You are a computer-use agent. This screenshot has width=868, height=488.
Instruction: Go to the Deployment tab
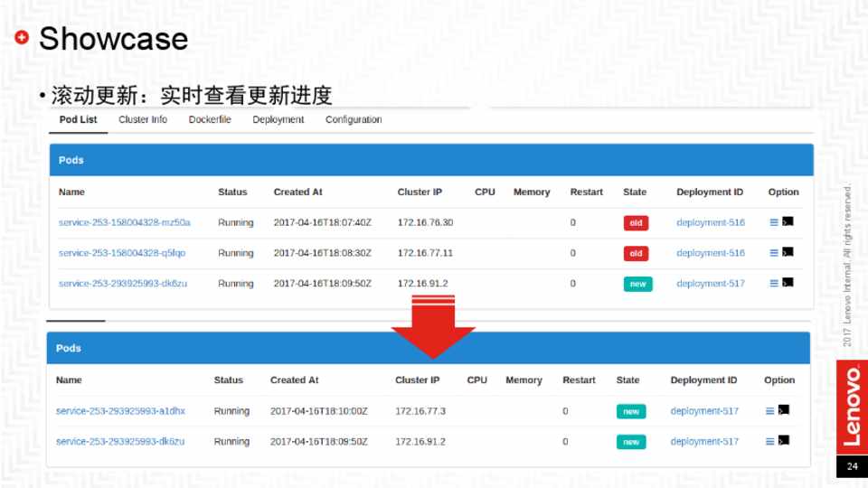point(278,119)
